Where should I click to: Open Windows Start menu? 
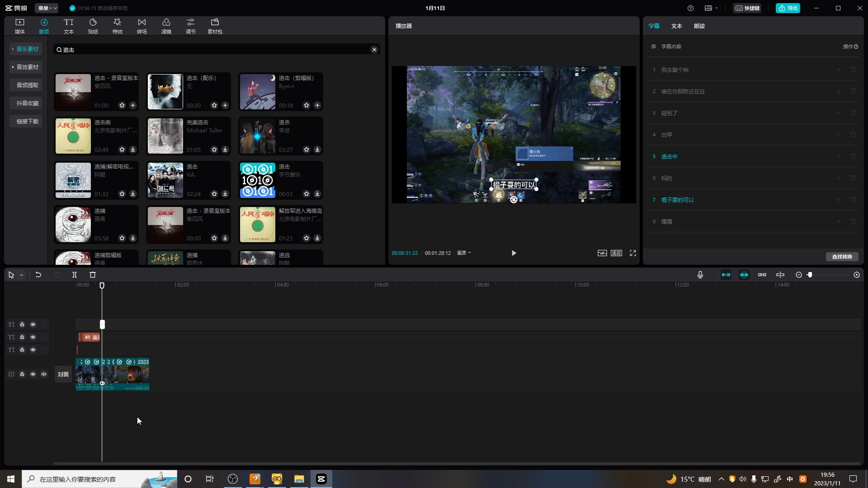[x=11, y=479]
